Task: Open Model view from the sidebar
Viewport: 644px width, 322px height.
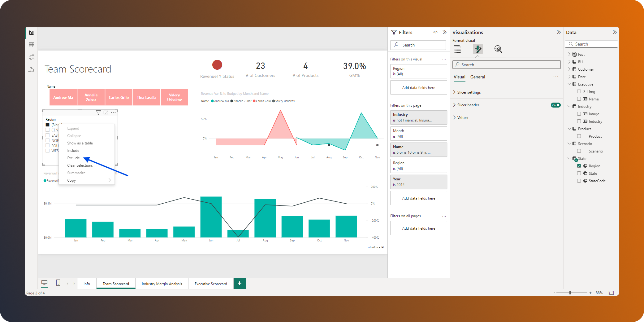Action: click(x=31, y=57)
